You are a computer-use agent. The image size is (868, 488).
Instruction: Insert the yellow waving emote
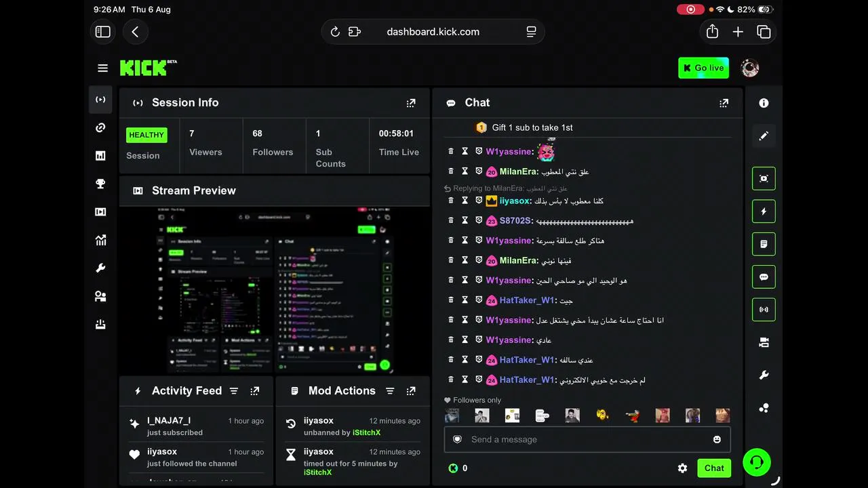[x=603, y=415]
